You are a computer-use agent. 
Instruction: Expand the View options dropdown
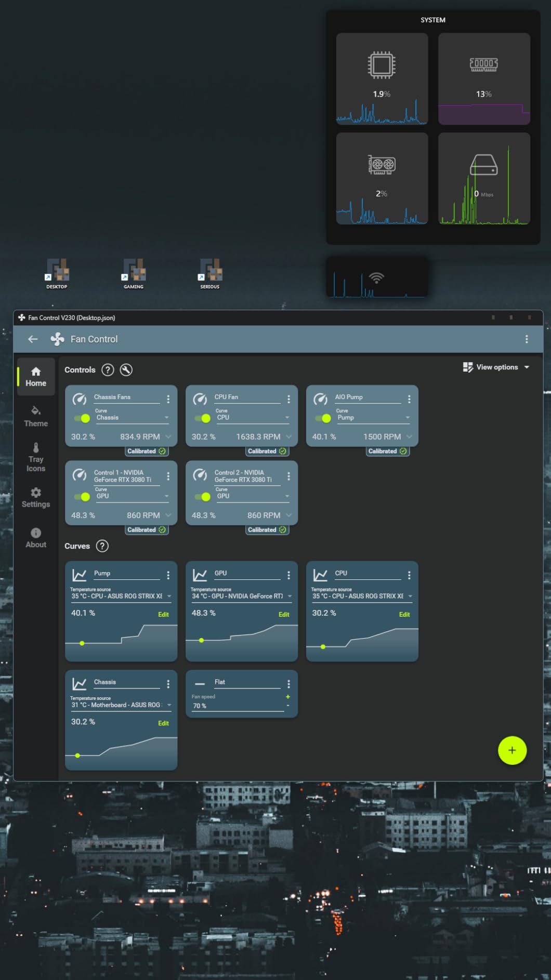[x=496, y=367]
